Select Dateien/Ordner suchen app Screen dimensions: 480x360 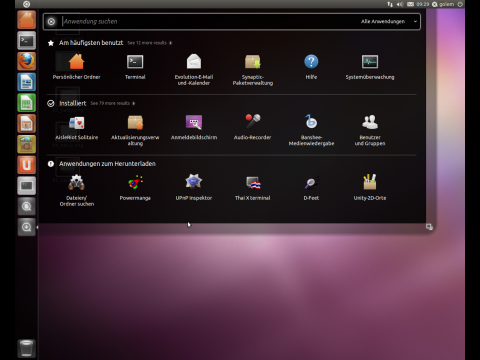[x=77, y=190]
